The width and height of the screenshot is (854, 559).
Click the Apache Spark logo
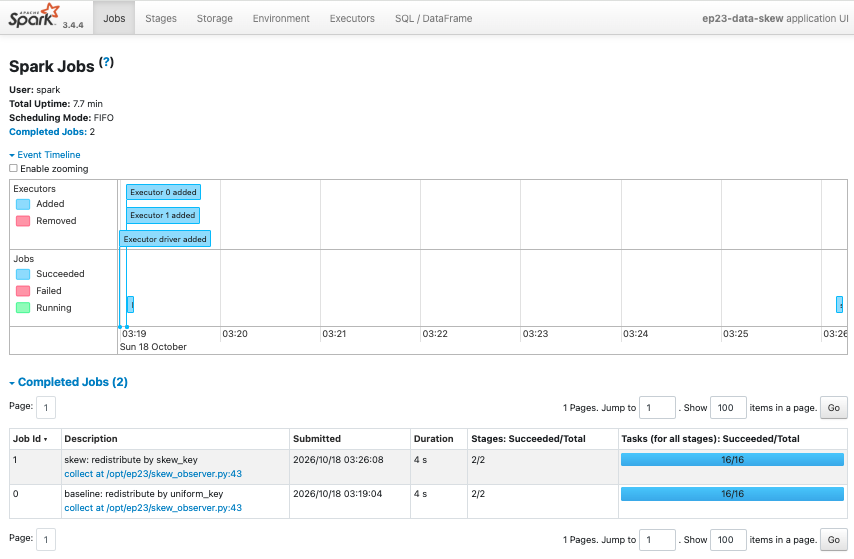34,16
